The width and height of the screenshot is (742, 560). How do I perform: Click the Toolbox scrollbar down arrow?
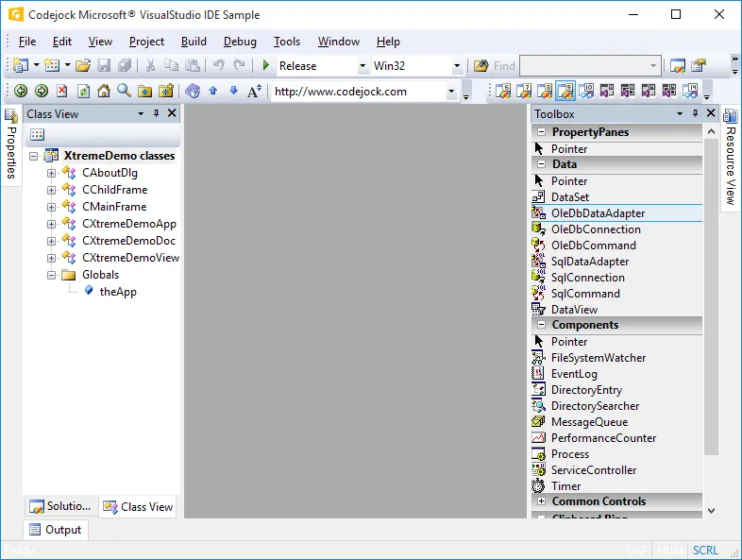711,510
